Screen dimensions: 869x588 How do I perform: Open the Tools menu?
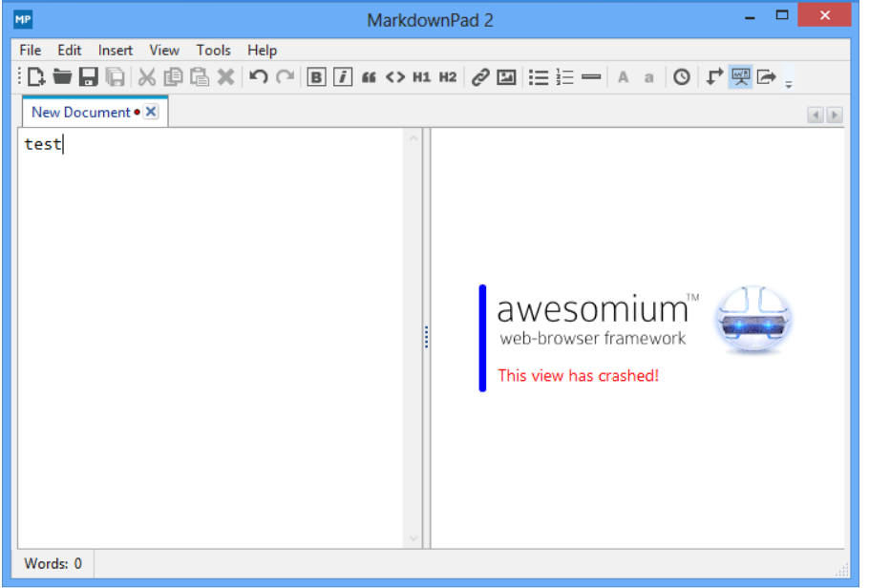tap(213, 50)
